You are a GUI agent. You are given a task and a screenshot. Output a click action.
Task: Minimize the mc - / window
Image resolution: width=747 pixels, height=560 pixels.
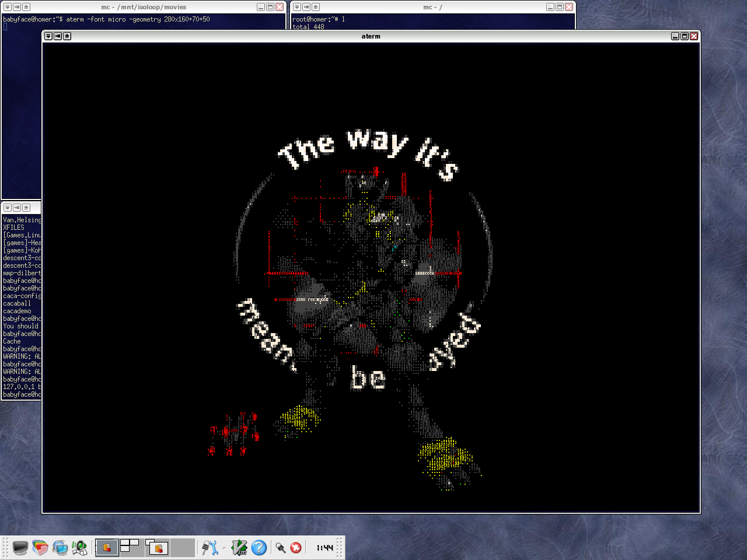click(550, 7)
